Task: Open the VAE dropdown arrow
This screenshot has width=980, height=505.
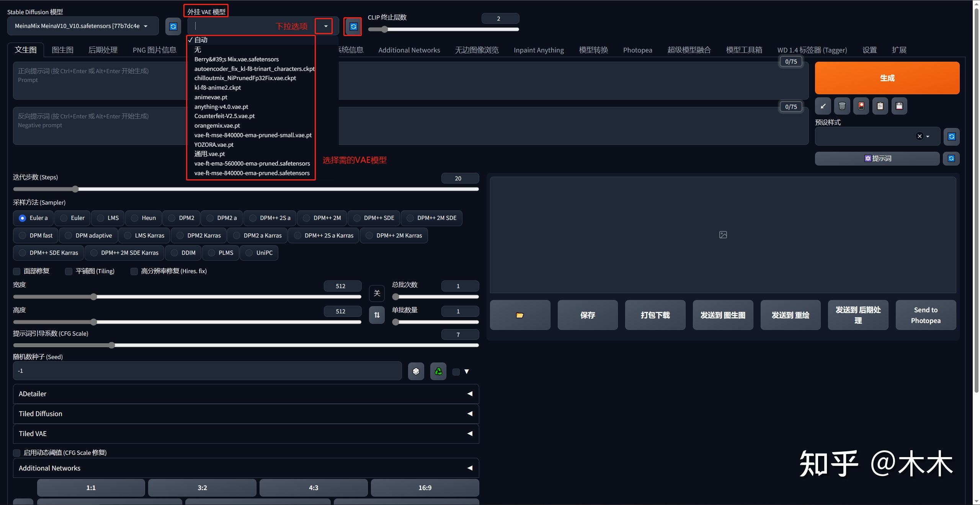Action: tap(325, 26)
